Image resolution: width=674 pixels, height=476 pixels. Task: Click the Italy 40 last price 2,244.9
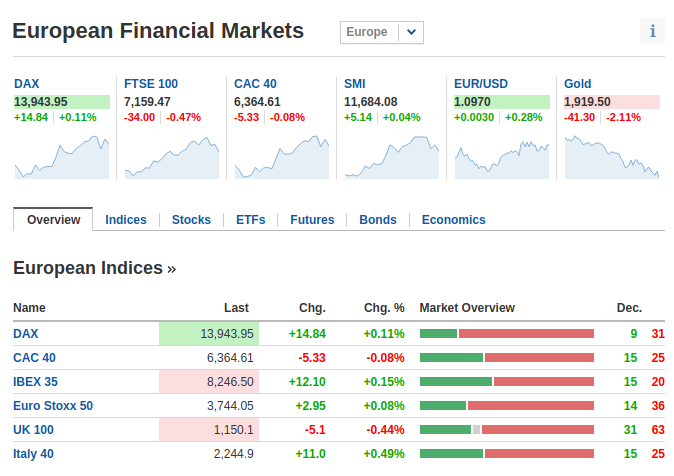(x=234, y=454)
